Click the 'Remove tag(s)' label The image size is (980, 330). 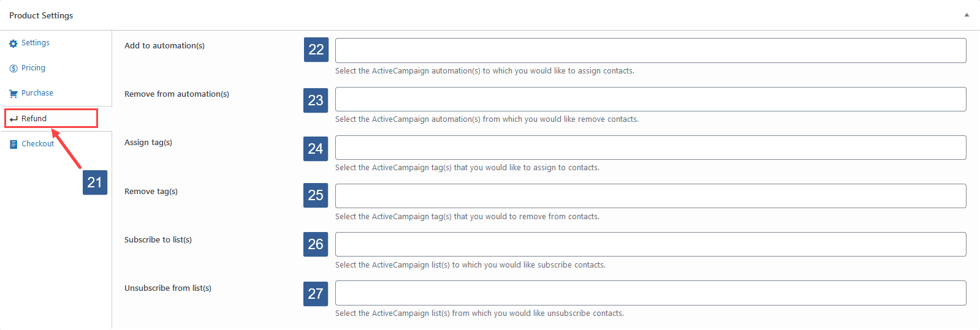tap(151, 192)
